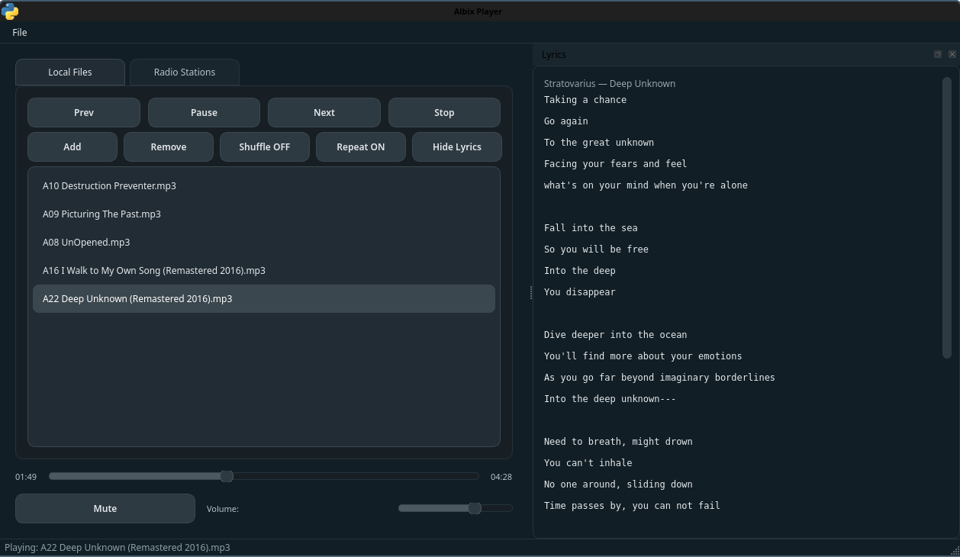Image resolution: width=960 pixels, height=560 pixels.
Task: Click Add to add a song
Action: [72, 146]
